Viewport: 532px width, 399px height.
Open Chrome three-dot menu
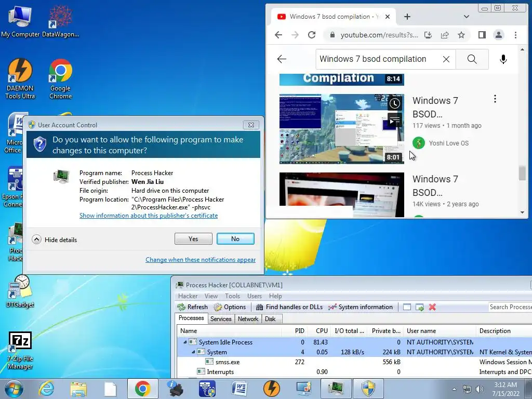pos(515,35)
